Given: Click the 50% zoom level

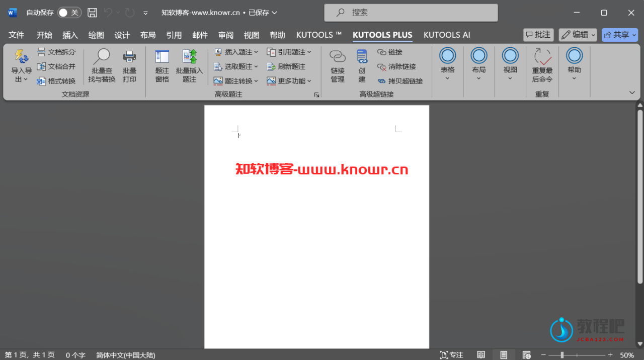Looking at the screenshot, I should coord(627,355).
